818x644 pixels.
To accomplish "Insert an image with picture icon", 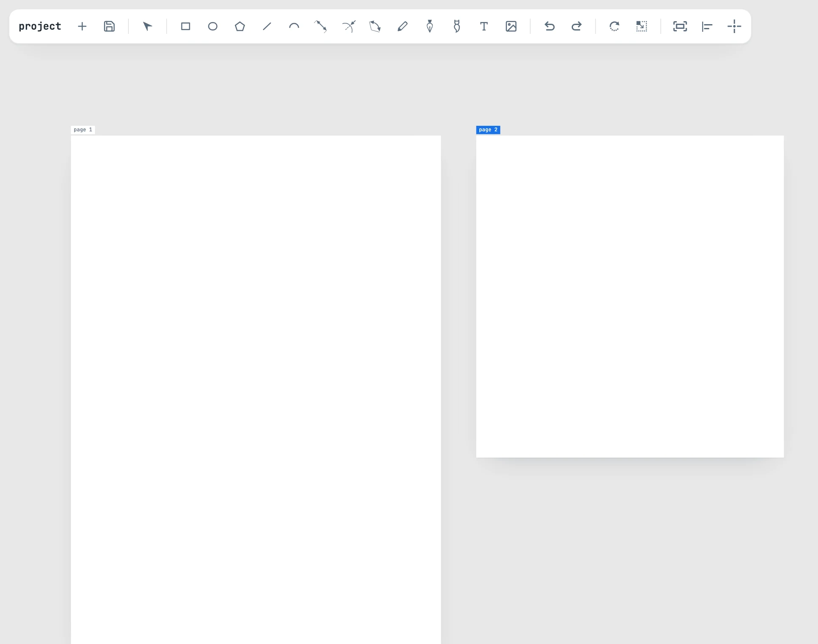I will point(511,26).
